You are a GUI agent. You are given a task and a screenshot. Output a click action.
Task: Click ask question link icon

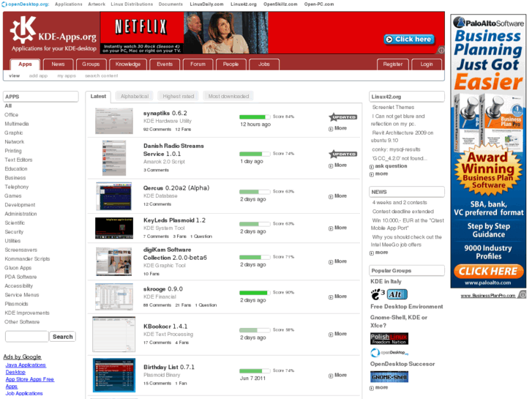click(x=372, y=167)
